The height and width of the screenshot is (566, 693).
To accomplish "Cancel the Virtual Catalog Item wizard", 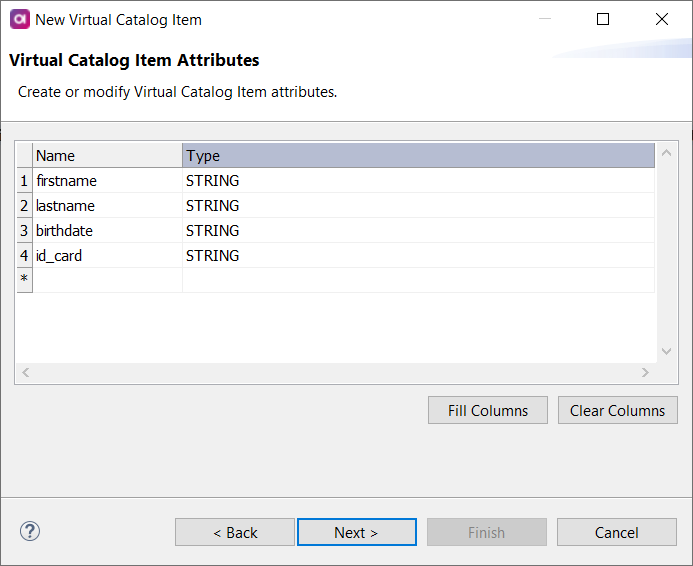I will (x=617, y=532).
